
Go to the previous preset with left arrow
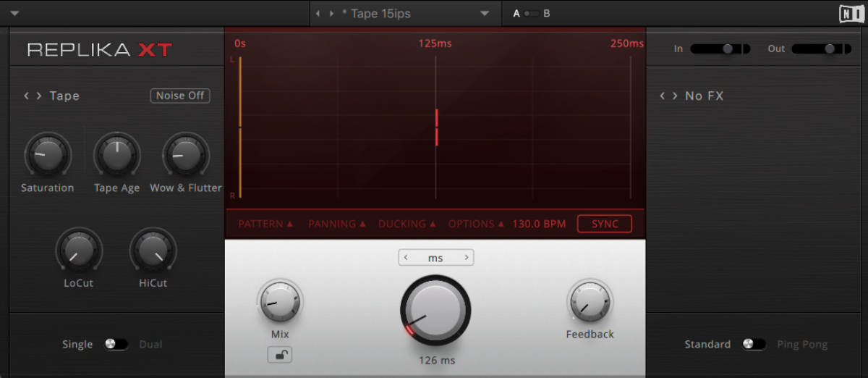pyautogui.click(x=318, y=14)
